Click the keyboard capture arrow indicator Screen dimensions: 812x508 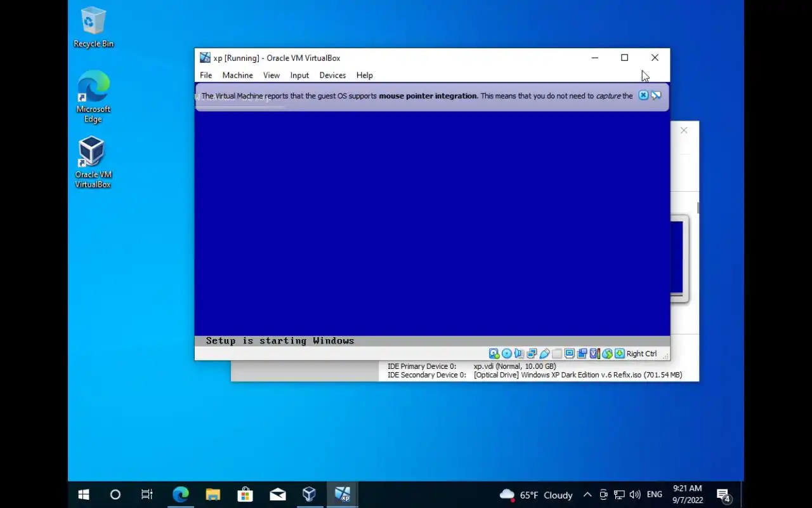click(620, 354)
